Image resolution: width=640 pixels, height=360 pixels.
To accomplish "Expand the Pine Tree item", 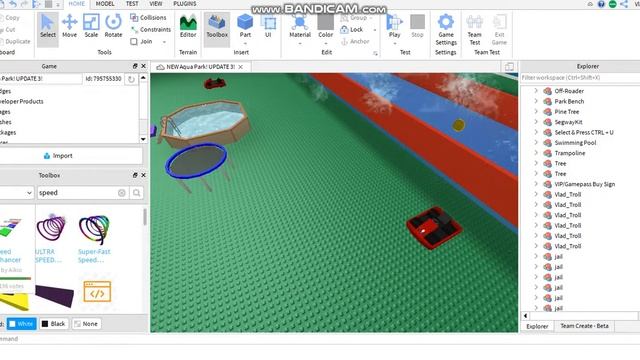I will tap(536, 111).
